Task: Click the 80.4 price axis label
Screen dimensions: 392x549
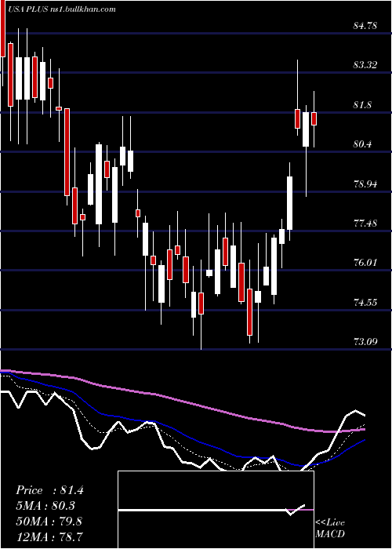Action: [362, 144]
